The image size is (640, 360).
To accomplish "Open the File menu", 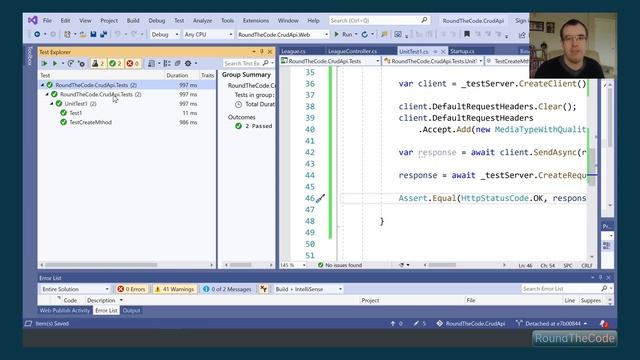I will click(x=47, y=20).
